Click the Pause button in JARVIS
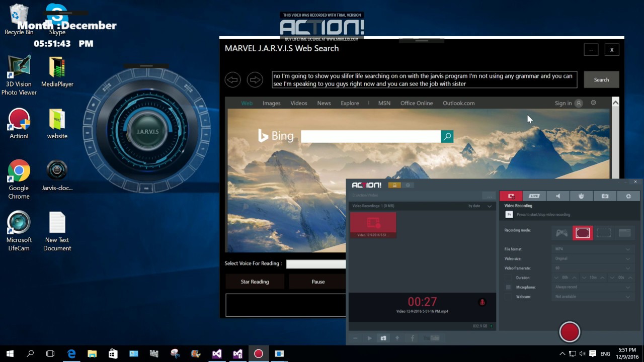The width and height of the screenshot is (644, 362). 318,282
